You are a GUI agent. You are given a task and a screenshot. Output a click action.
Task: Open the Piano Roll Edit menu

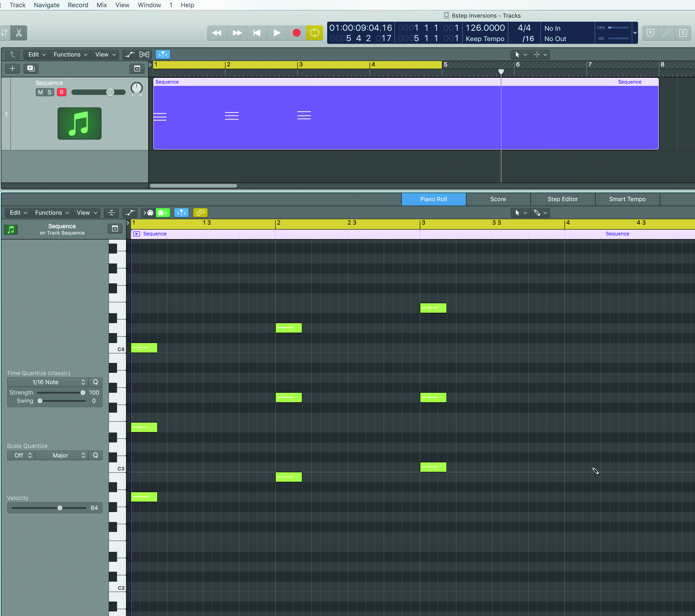click(18, 213)
